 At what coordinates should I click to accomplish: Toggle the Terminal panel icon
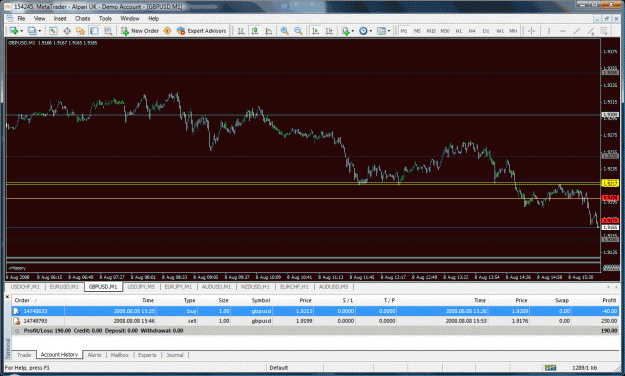[x=94, y=31]
